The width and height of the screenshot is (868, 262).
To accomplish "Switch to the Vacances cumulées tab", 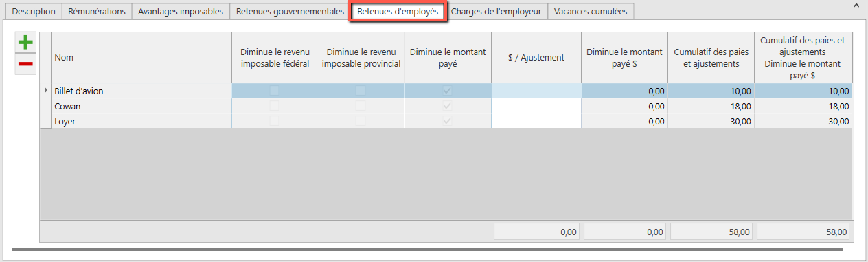I will click(x=591, y=12).
